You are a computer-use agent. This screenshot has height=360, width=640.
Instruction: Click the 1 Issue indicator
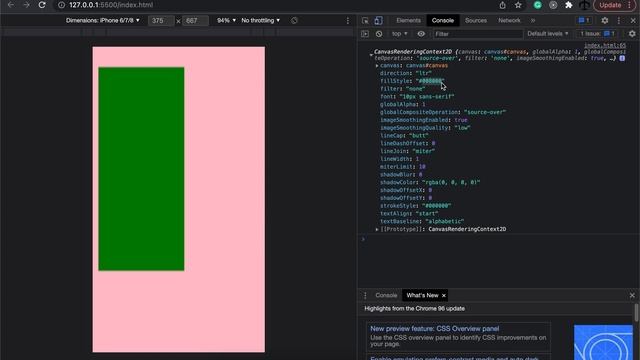click(598, 34)
